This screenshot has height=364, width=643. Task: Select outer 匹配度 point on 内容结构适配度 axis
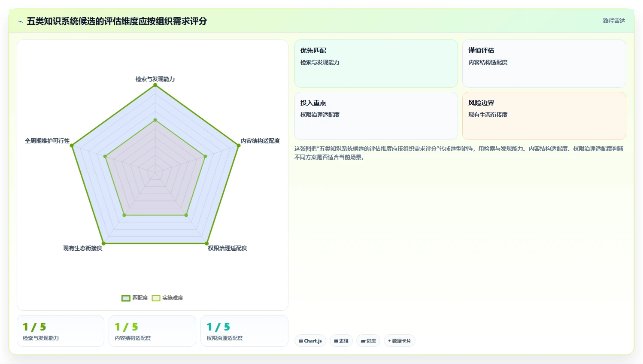[239, 146]
